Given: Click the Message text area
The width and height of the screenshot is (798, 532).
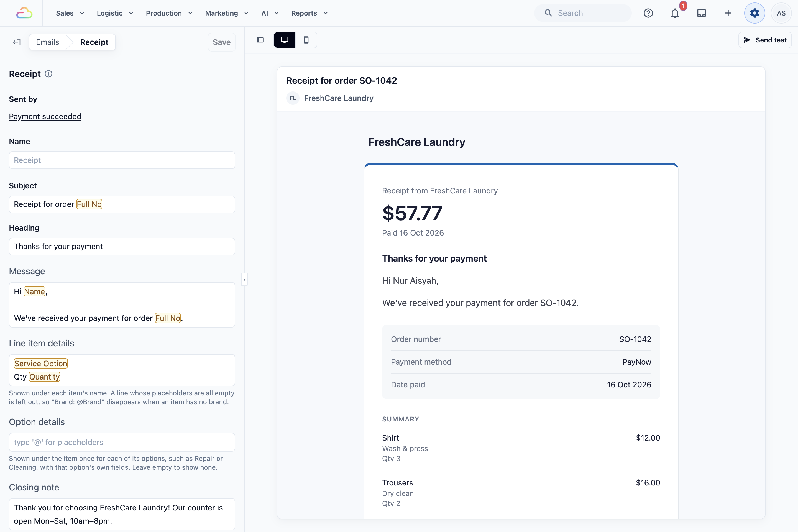Looking at the screenshot, I should pyautogui.click(x=122, y=305).
